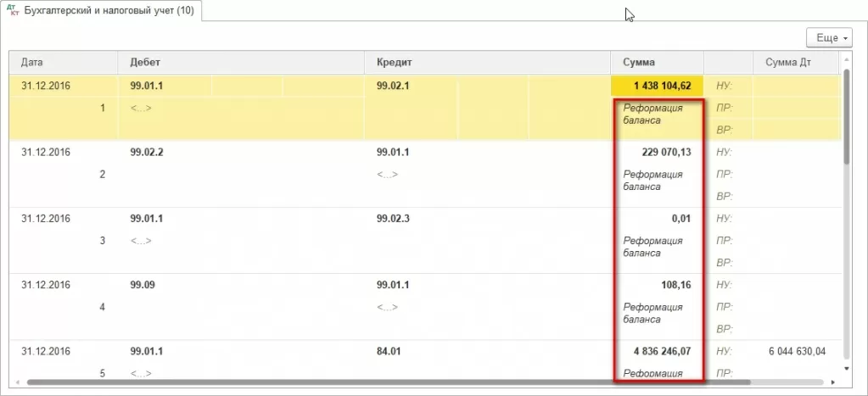Click Реформация баланса text in row 2
The width and height of the screenshot is (868, 396).
click(x=652, y=181)
